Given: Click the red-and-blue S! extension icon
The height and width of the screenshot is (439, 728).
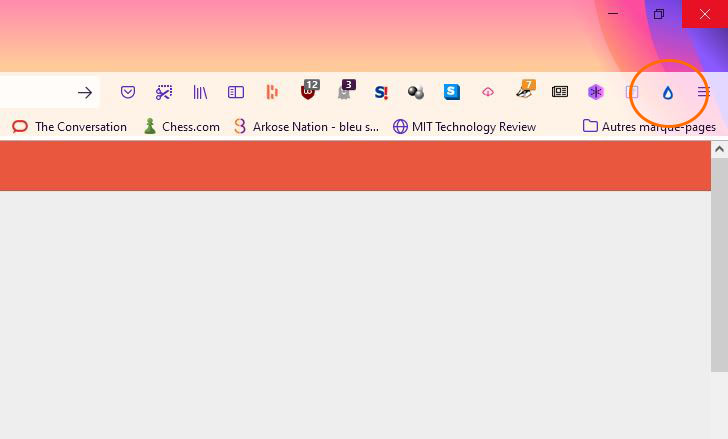Looking at the screenshot, I should [381, 92].
